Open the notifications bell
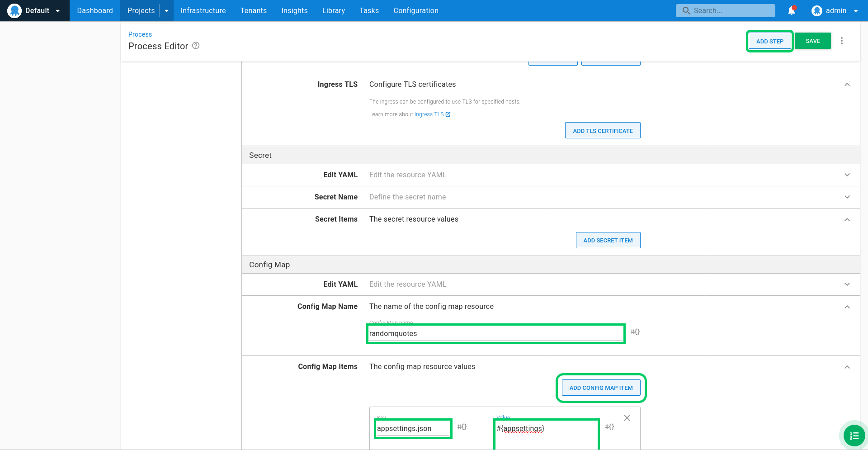 click(792, 10)
